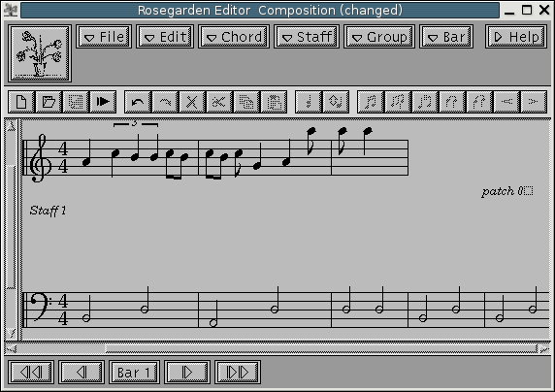Expand the Staff dropdown menu
The height and width of the screenshot is (392, 555).
307,37
